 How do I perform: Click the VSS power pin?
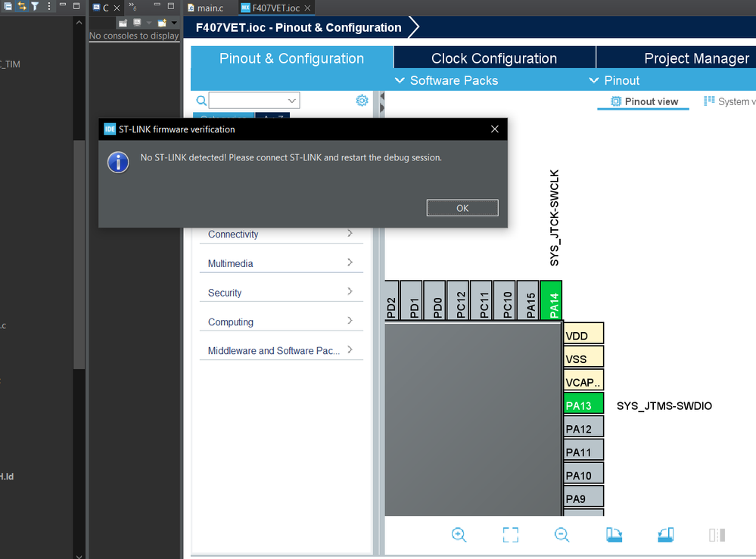(583, 357)
